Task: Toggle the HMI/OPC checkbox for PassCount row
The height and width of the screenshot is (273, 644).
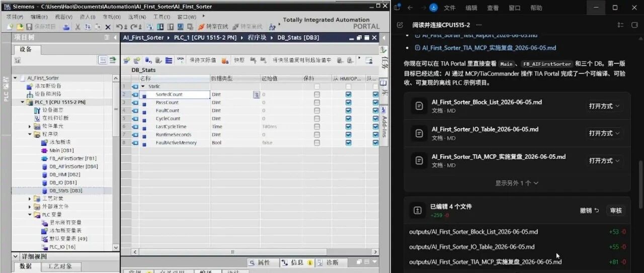Action: tap(348, 103)
